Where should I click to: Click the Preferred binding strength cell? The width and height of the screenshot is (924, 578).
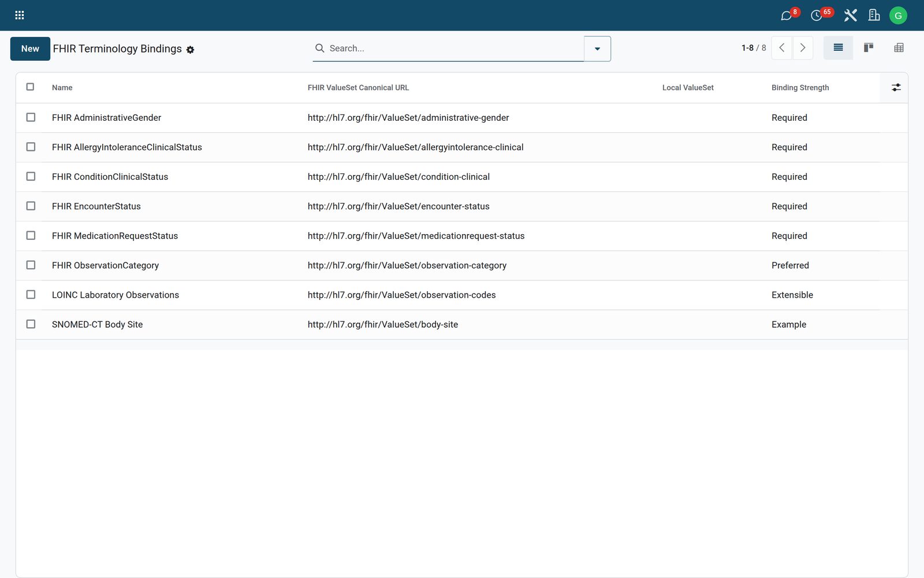pos(790,265)
